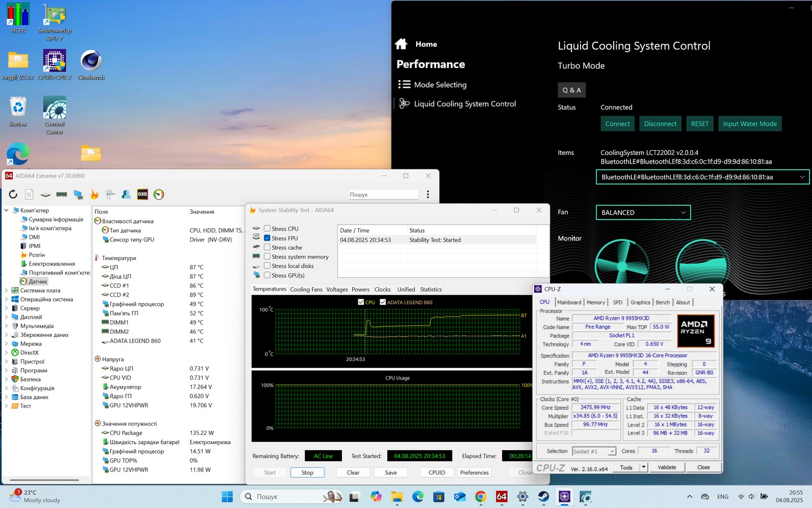Show hidden icons in system tray
Image resolution: width=812 pixels, height=508 pixels.
coord(689,496)
